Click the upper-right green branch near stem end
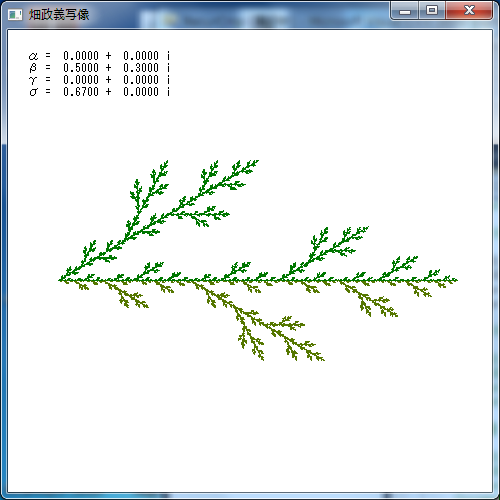Screen dimensions: 500x500 click(398, 268)
